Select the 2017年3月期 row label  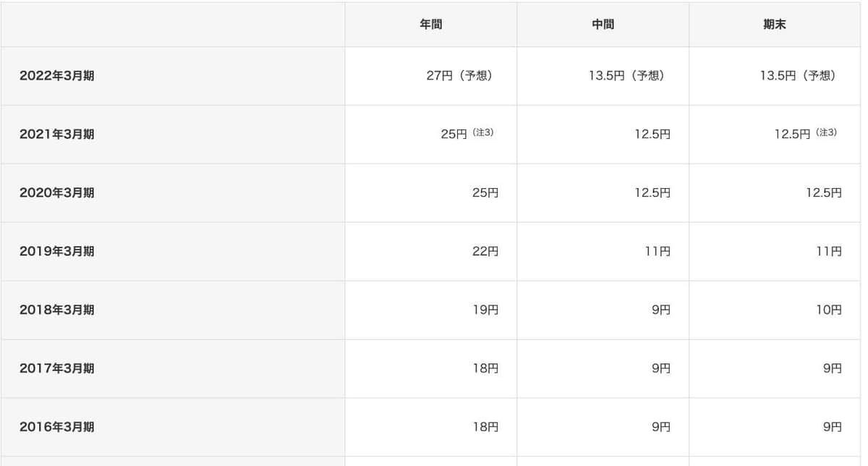click(x=56, y=368)
